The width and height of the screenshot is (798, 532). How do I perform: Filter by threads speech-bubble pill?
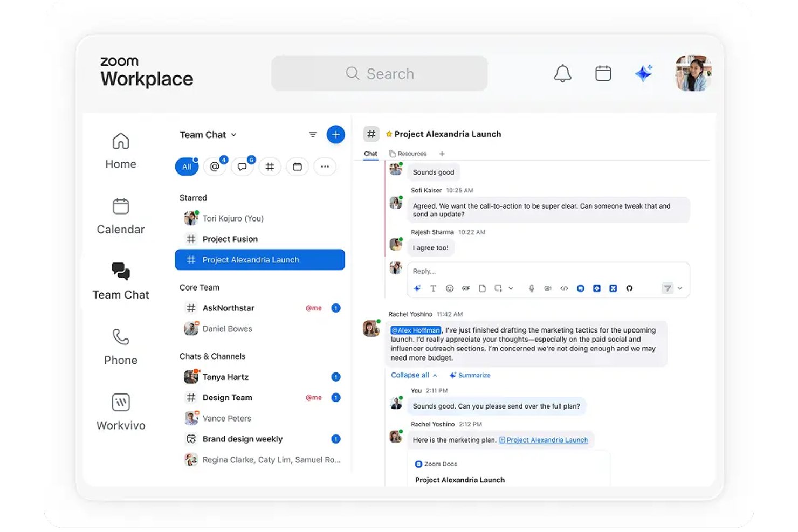coord(242,167)
